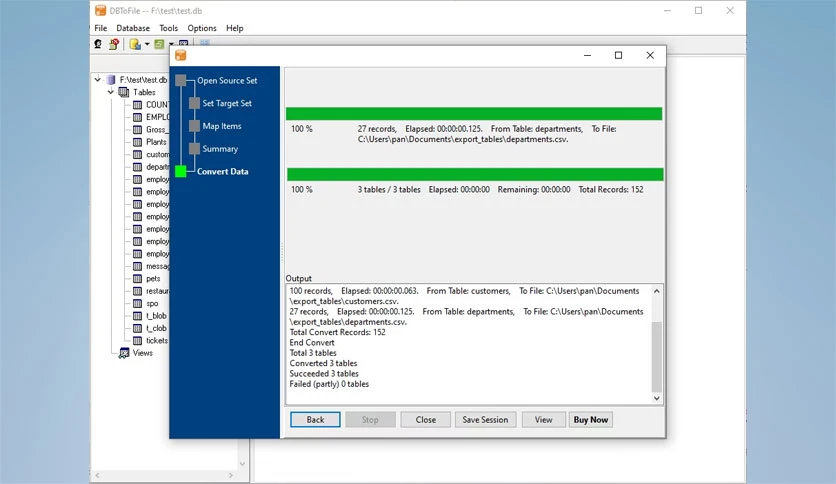Collapse the Tables tree node
This screenshot has width=836, height=484.
point(111,92)
